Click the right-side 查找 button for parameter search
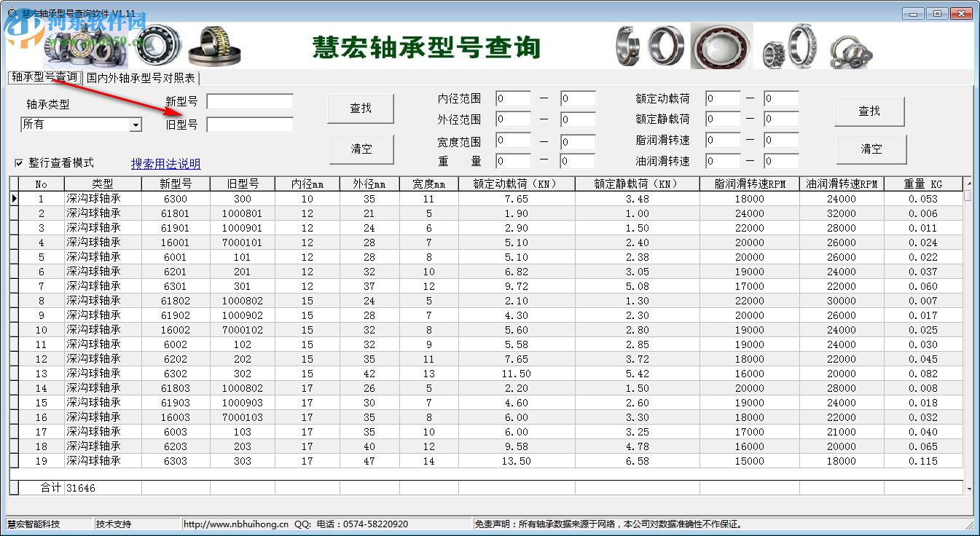This screenshot has height=536, width=980. tap(869, 111)
